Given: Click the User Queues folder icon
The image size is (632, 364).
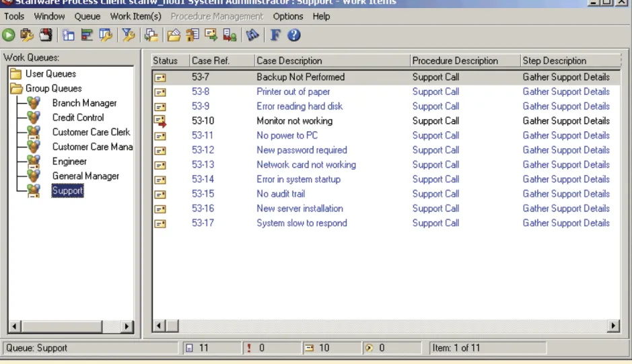Looking at the screenshot, I should (x=15, y=74).
